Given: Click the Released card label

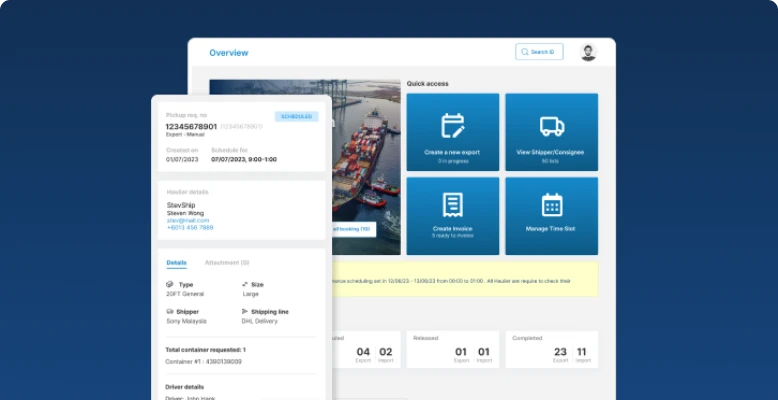Looking at the screenshot, I should point(426,338).
